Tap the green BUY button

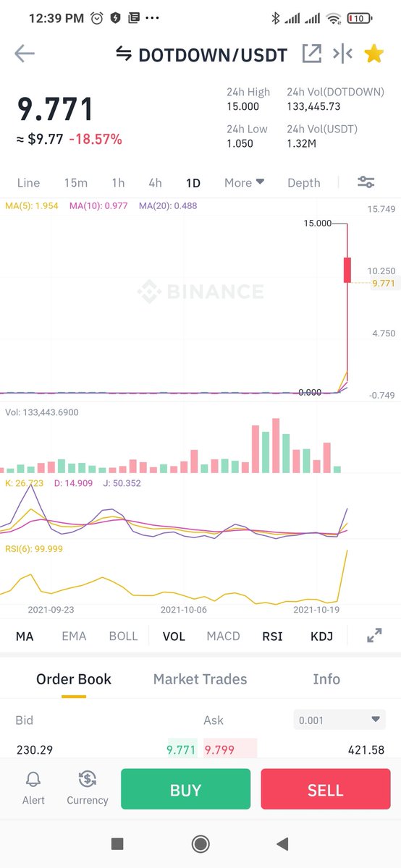pos(185,790)
